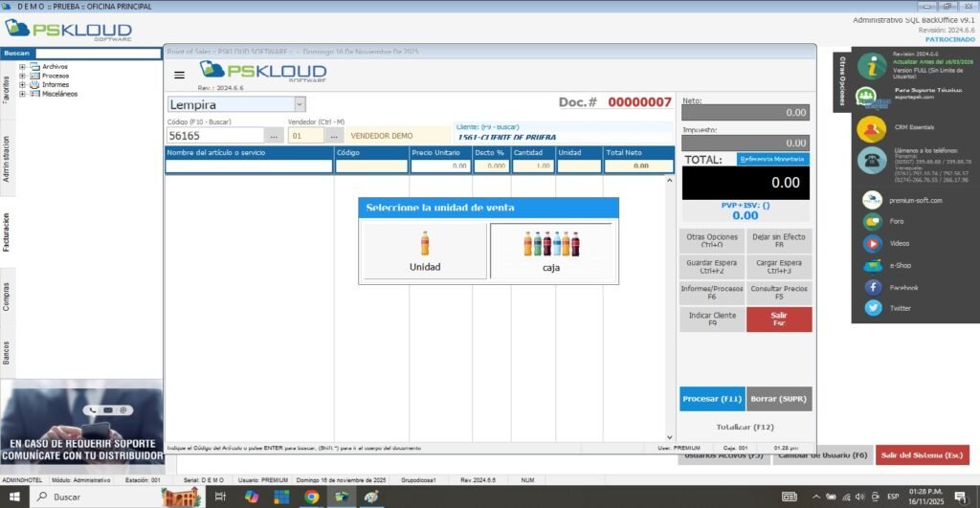The image size is (980, 508).
Task: Open the Videos play icon
Action: [873, 243]
